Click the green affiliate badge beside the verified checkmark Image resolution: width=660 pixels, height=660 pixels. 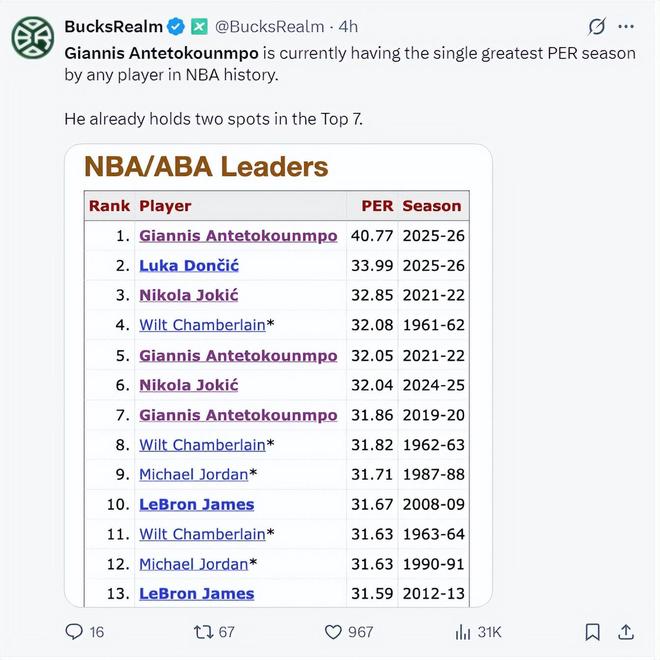tap(198, 26)
